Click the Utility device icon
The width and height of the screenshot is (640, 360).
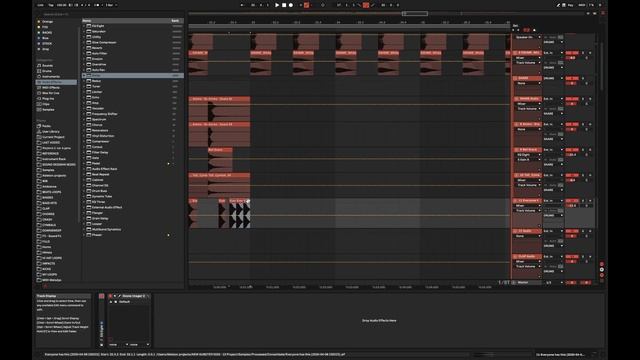89,37
